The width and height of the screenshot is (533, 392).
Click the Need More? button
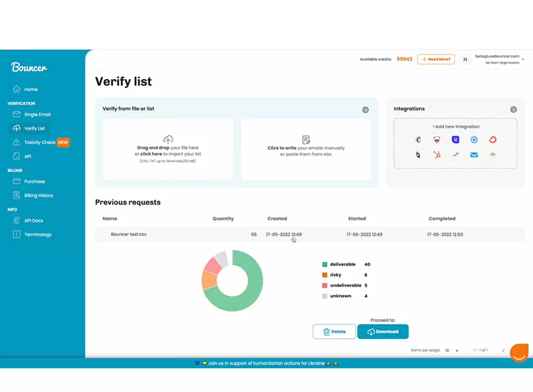pos(436,59)
